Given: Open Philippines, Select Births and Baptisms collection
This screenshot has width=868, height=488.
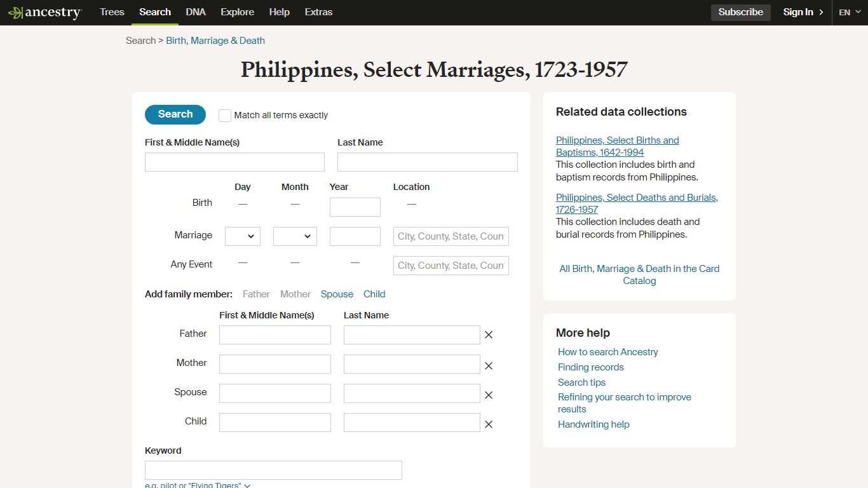Looking at the screenshot, I should pyautogui.click(x=617, y=146).
